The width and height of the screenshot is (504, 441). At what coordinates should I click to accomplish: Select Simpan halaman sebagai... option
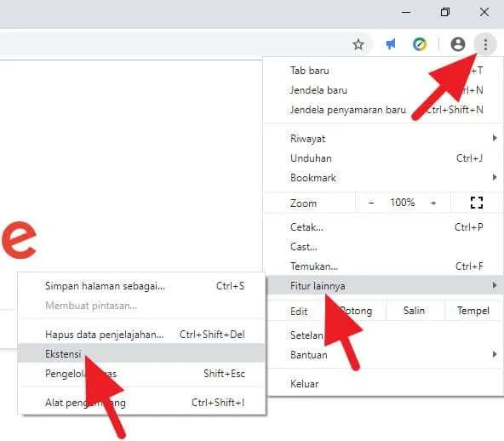click(141, 286)
